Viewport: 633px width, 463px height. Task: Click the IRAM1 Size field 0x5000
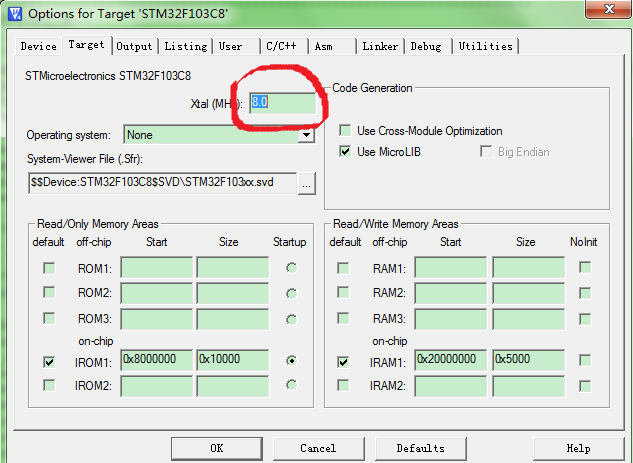pyautogui.click(x=528, y=360)
